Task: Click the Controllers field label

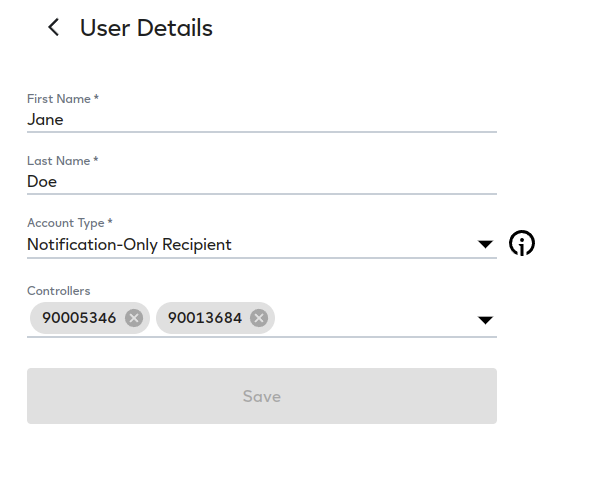Action: click(x=59, y=291)
